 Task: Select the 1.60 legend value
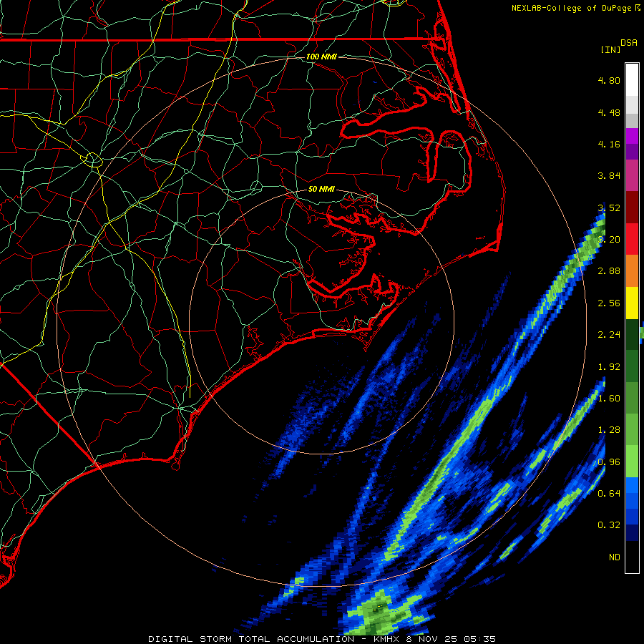pyautogui.click(x=609, y=399)
